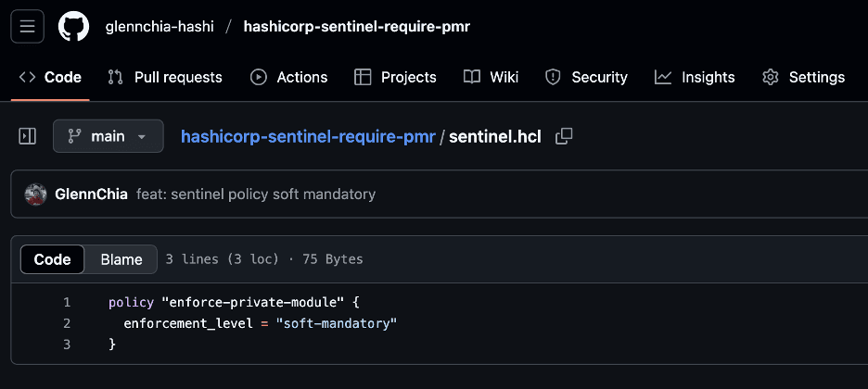Switch to Blame view
The width and height of the screenshot is (868, 389).
point(121,259)
